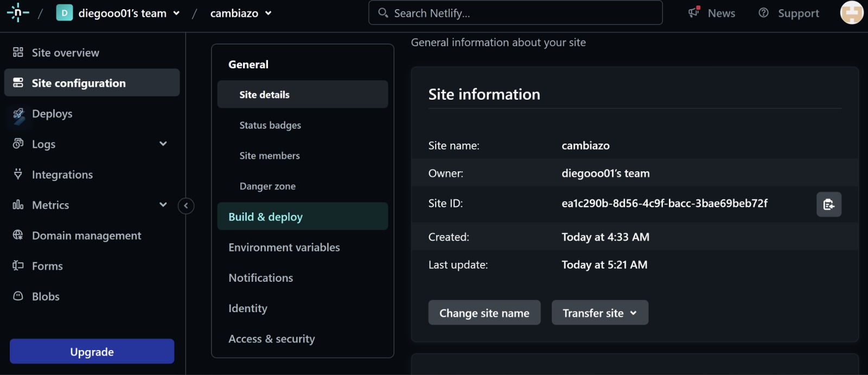Screen dimensions: 868x375
Task: Click Change site name button
Action: point(484,313)
